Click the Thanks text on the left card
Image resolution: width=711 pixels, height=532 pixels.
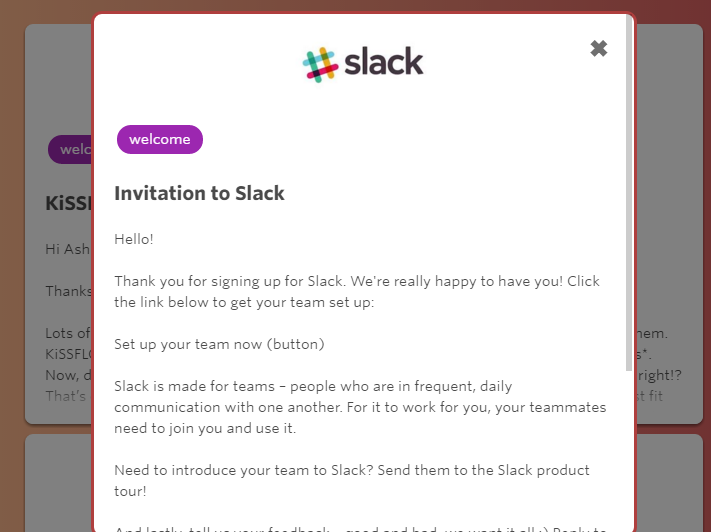pos(69,291)
